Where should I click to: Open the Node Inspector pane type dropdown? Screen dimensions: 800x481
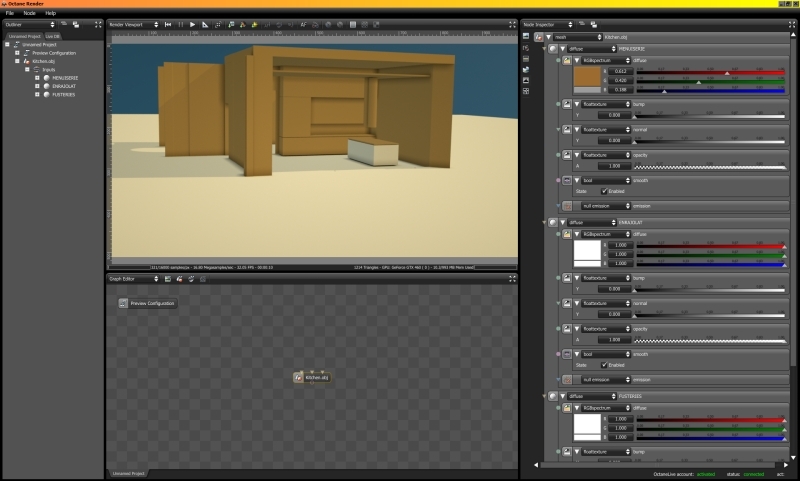(x=547, y=24)
